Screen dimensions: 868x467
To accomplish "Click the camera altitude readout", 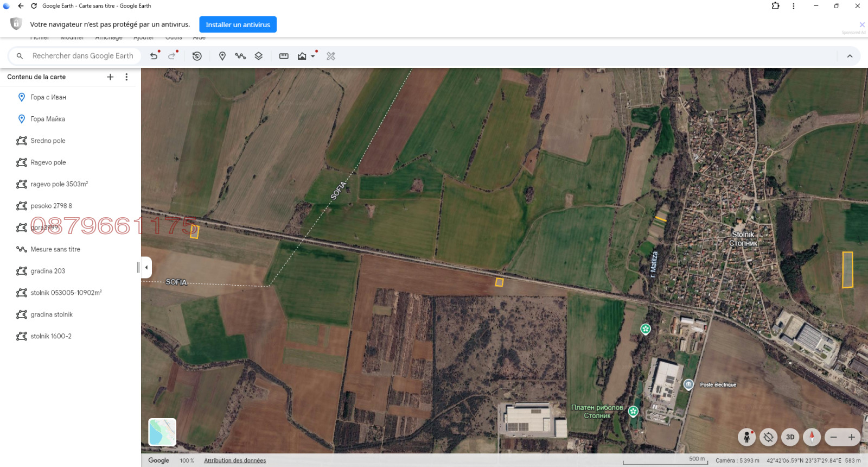I will point(737,460).
